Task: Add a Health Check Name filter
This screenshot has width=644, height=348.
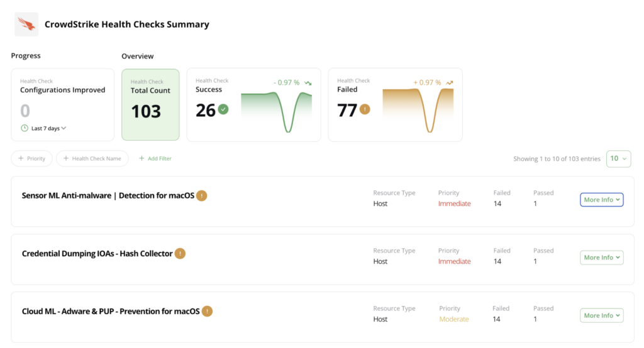Action: 92,158
